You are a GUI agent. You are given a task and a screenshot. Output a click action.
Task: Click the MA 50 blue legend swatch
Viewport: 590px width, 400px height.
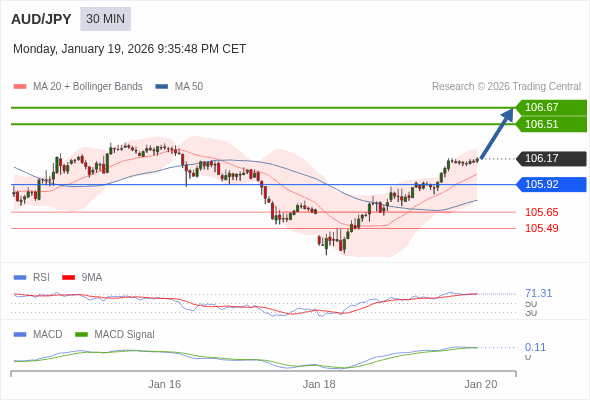coord(162,87)
